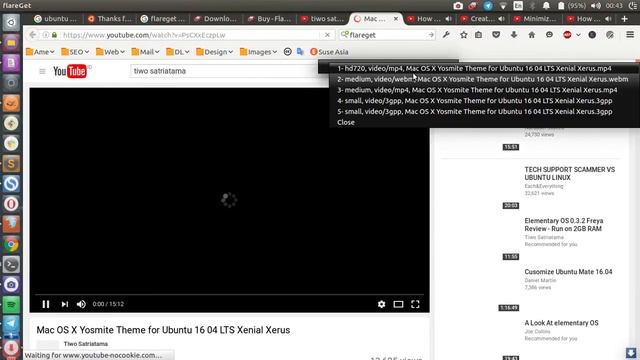Mute the 'Creat...' tab audio icon
The height and width of the screenshot is (360, 640).
point(501,19)
